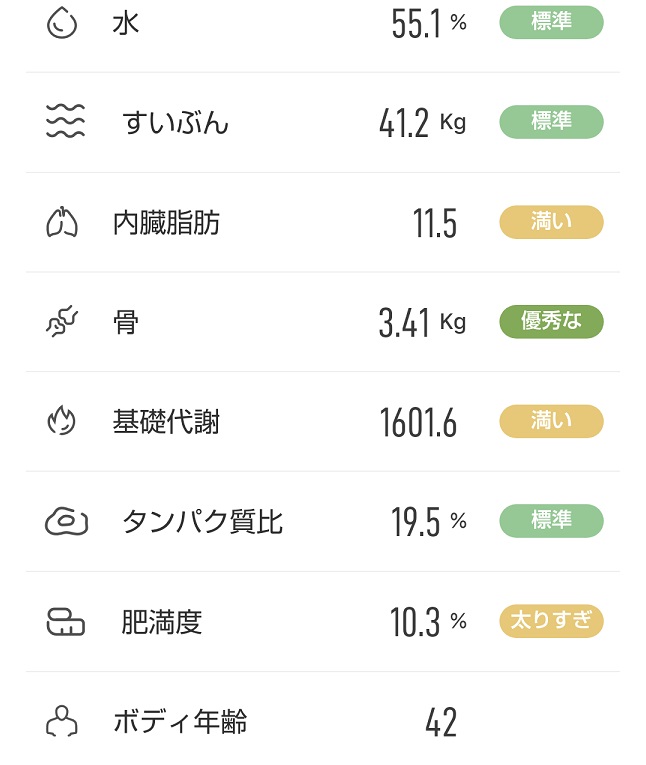Tap the person icon for ボディ年齢

pyautogui.click(x=61, y=721)
